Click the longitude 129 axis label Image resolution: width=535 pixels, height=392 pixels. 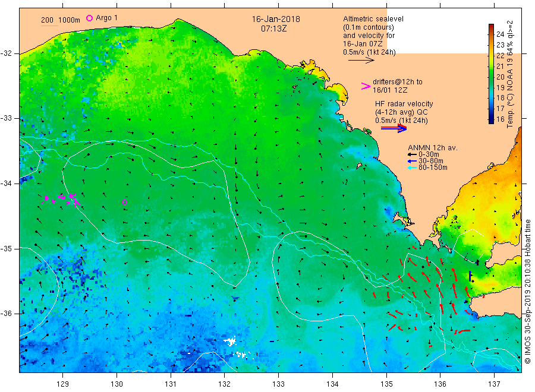tap(63, 384)
